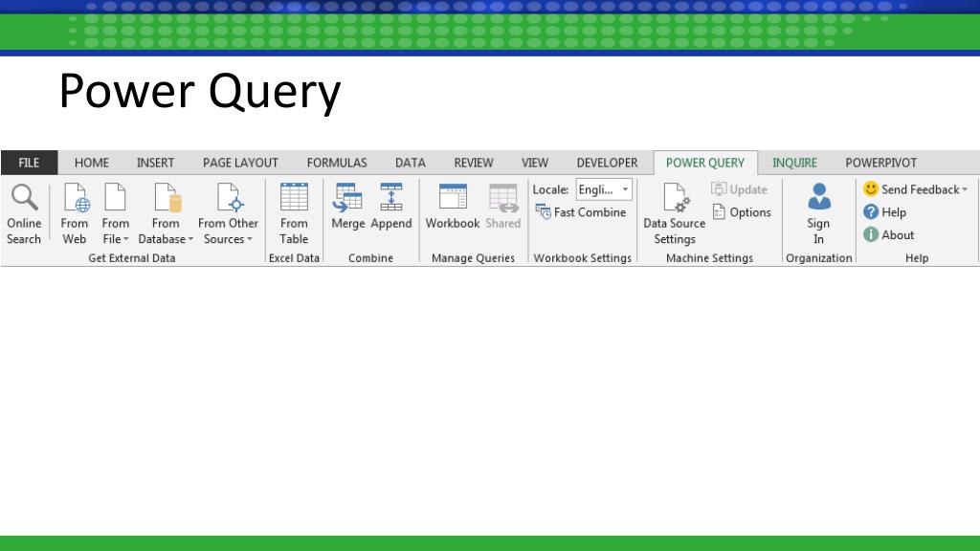Click the Update button
980x551 pixels.
tap(739, 189)
